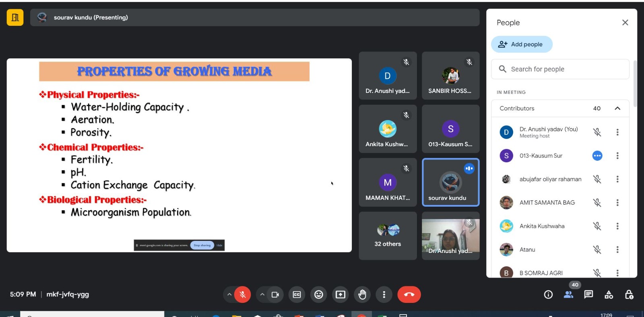The width and height of the screenshot is (644, 317).
Task: Open more actions for AMIT SAMANTA BAG
Action: click(617, 203)
